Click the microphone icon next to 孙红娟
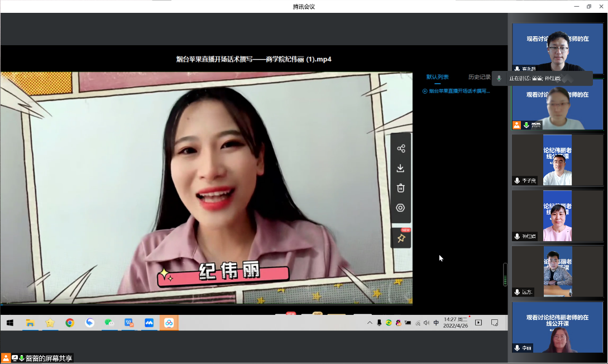This screenshot has width=608, height=364. click(x=517, y=237)
